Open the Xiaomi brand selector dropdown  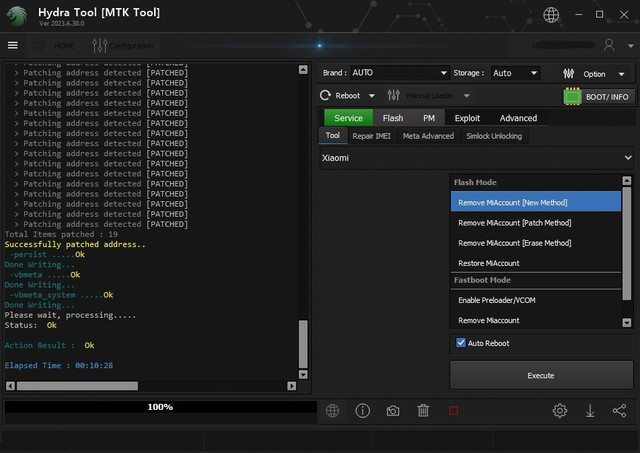(476, 158)
